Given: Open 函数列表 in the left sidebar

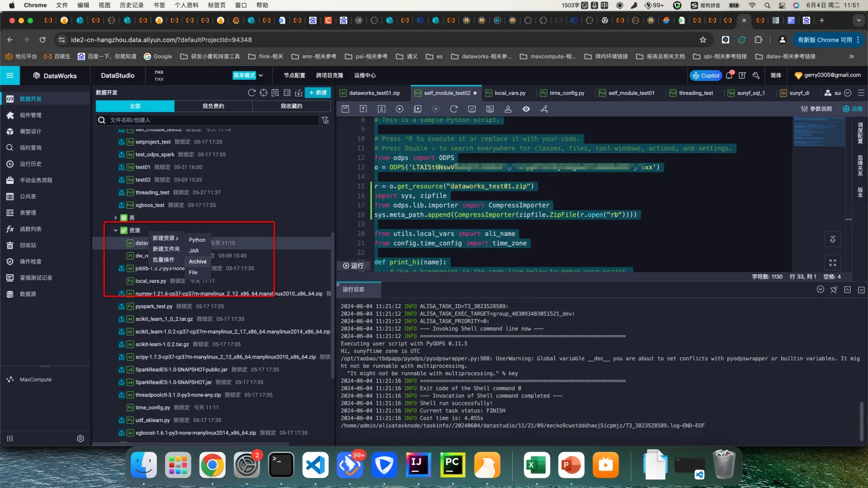Looking at the screenshot, I should click(31, 229).
